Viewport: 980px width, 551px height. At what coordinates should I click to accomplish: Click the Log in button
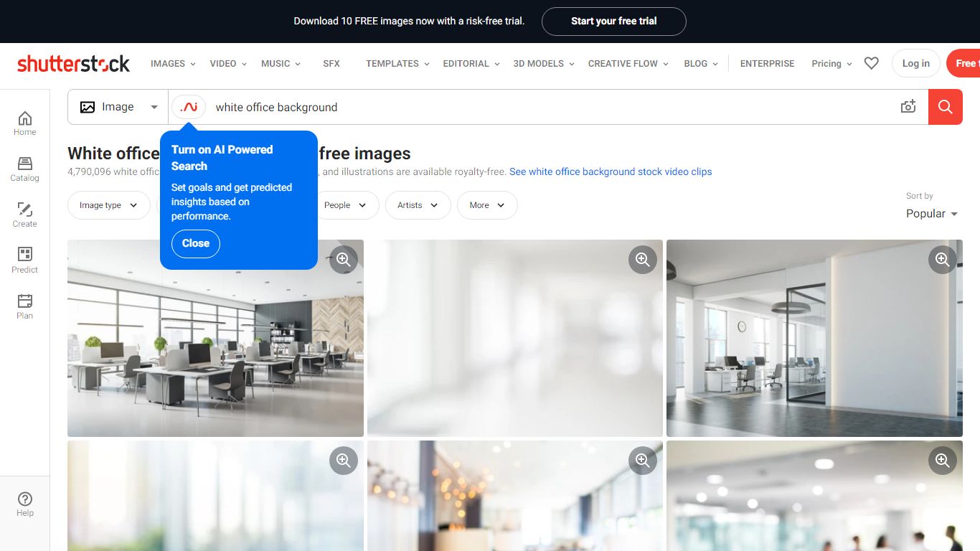pos(915,63)
